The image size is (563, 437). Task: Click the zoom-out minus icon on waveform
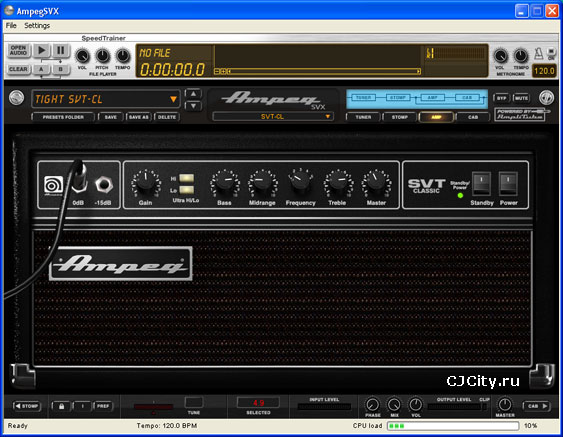point(217,71)
